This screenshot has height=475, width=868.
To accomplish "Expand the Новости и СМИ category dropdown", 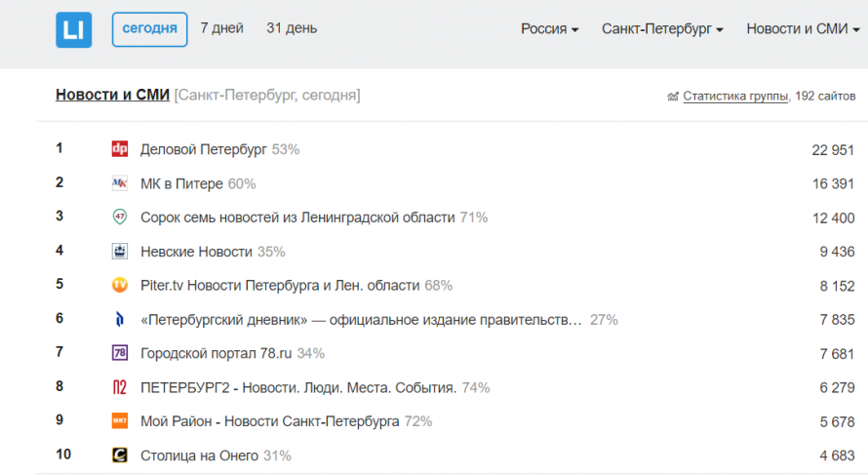I will [803, 29].
